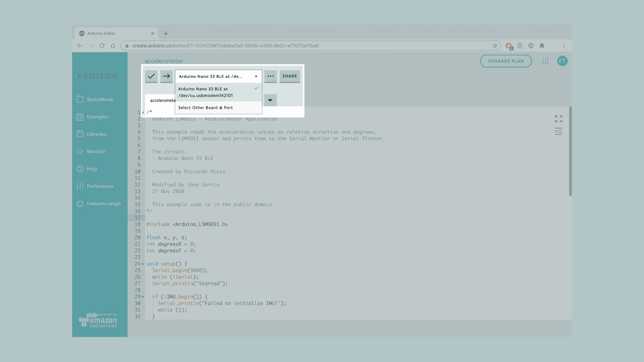Toggle fullscreen editor icon
Screen dimensions: 644x362
point(558,119)
